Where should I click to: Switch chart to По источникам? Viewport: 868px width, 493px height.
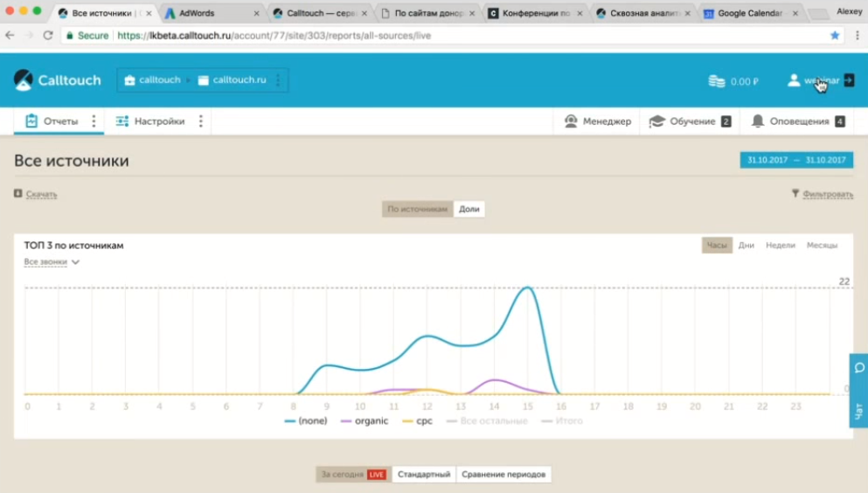pos(418,209)
